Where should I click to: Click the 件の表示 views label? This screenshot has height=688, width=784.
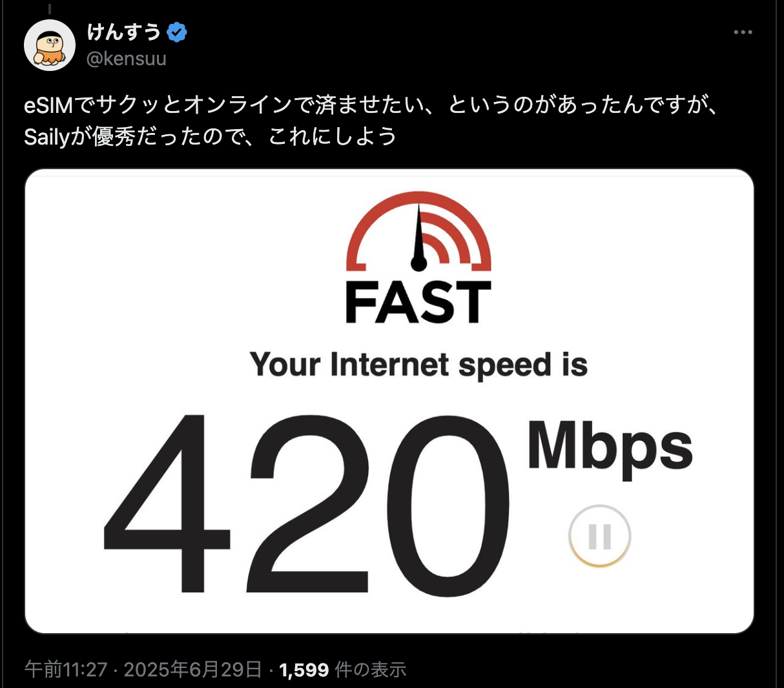click(x=371, y=669)
